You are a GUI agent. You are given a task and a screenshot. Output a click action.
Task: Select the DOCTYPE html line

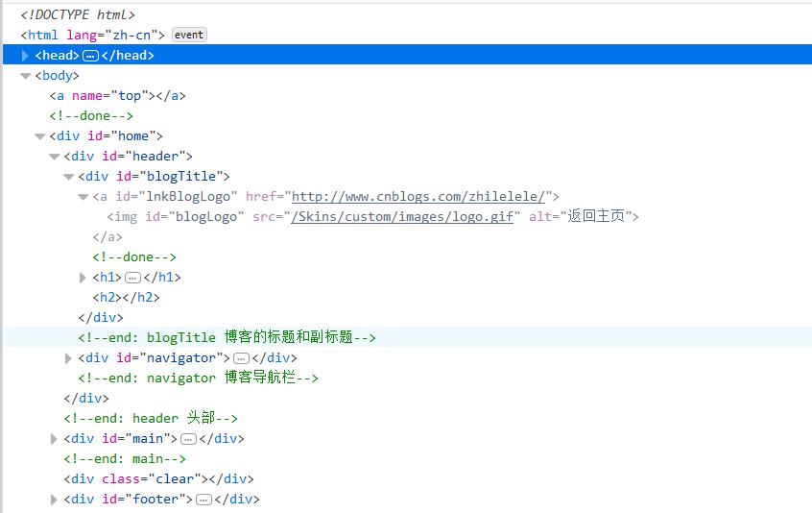point(78,15)
